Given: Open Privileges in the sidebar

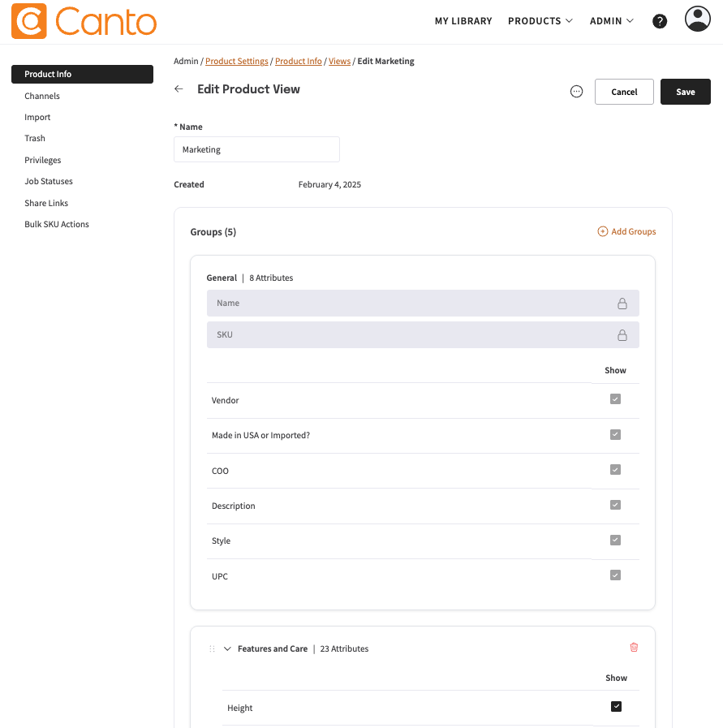Looking at the screenshot, I should (x=43, y=160).
